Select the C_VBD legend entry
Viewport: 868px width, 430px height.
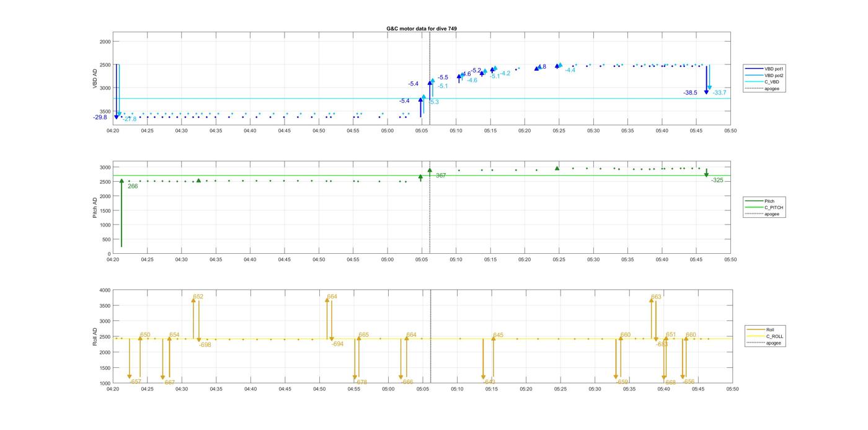(x=763, y=82)
